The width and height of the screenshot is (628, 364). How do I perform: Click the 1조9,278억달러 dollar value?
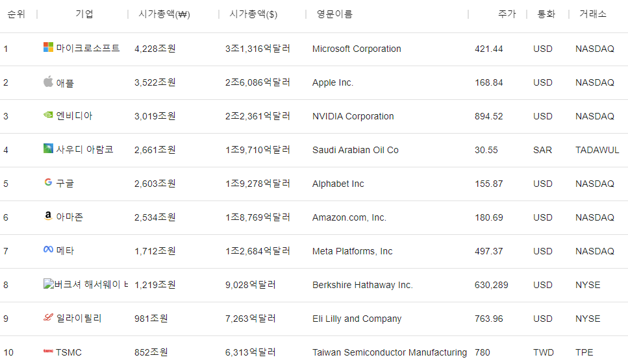point(258,184)
